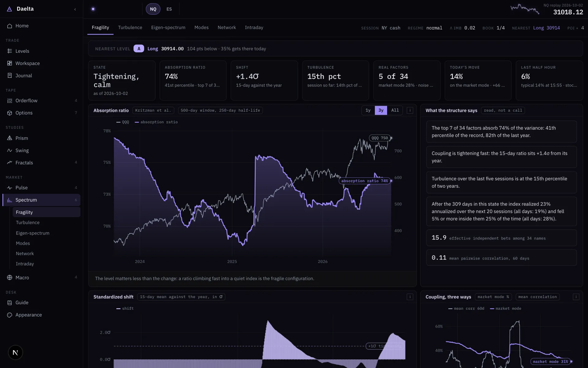This screenshot has width=588, height=368.
Task: Select Network in sidebar submenu
Action: pos(46,254)
